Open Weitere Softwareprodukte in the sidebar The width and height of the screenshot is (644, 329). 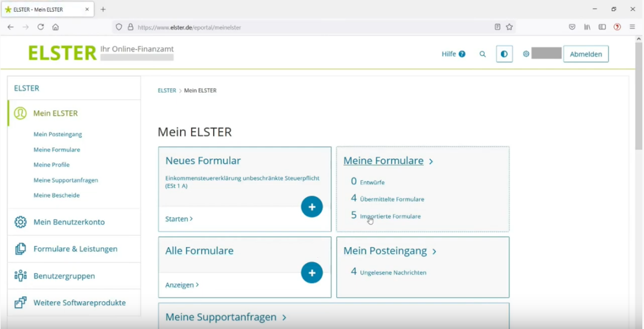(x=80, y=302)
